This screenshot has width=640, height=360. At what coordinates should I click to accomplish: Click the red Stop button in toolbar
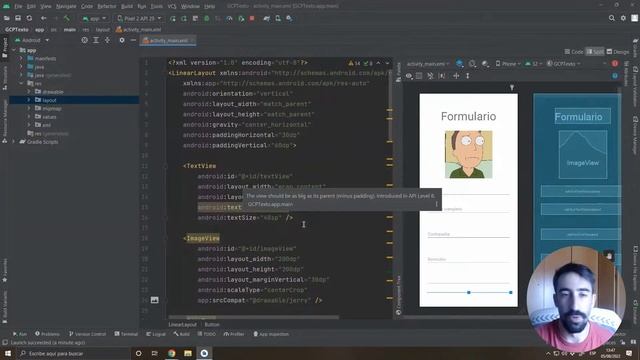pos(252,18)
